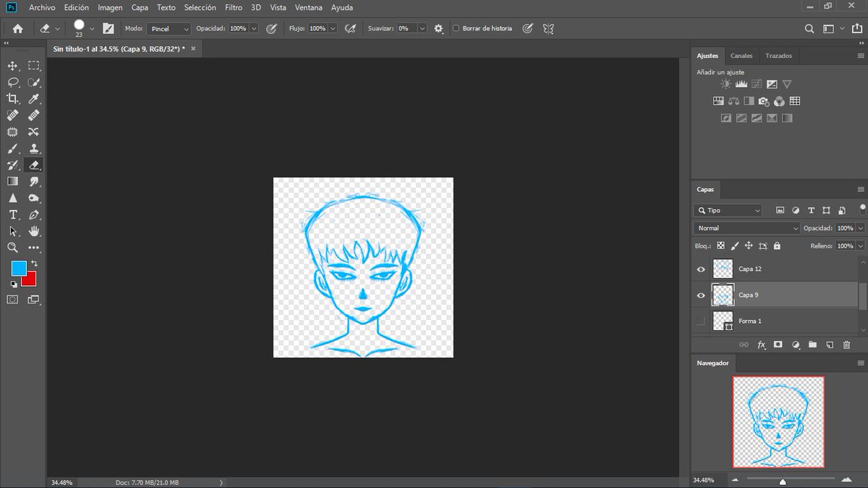Viewport: 868px width, 488px height.
Task: Toggle lock all padlock
Action: [x=777, y=246]
